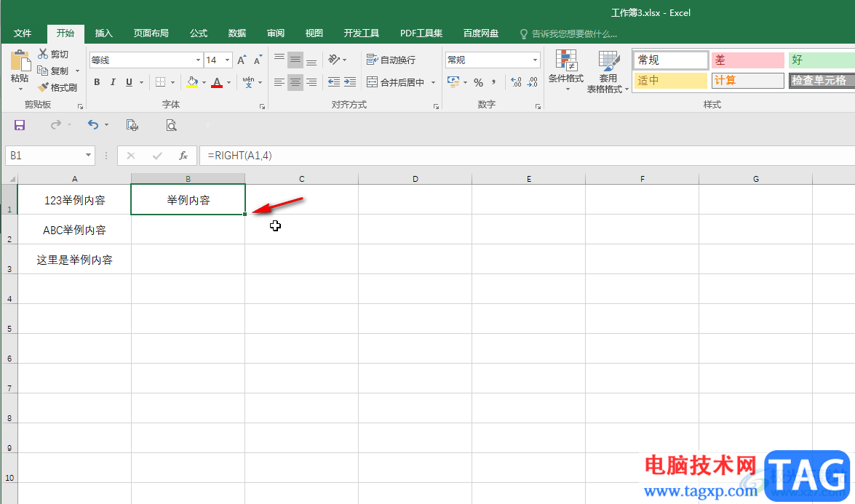Align cell text right
Viewport: 855px width, 504px height.
point(311,82)
